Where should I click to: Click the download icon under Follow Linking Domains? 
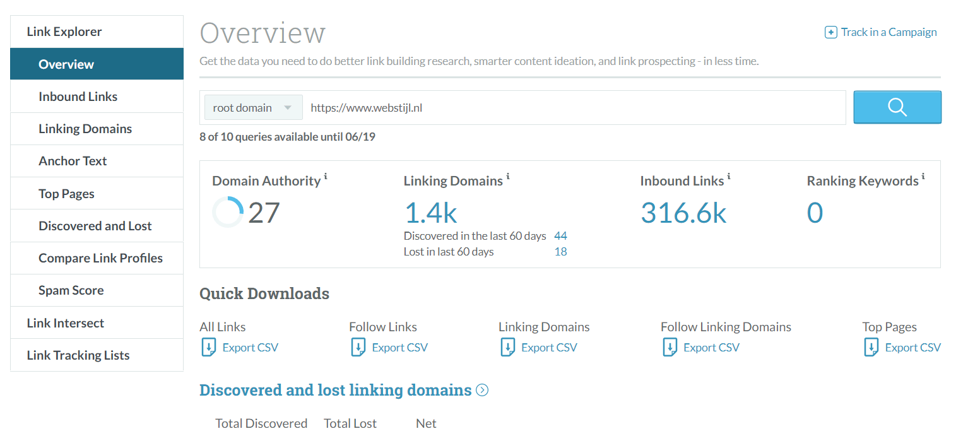tap(670, 347)
